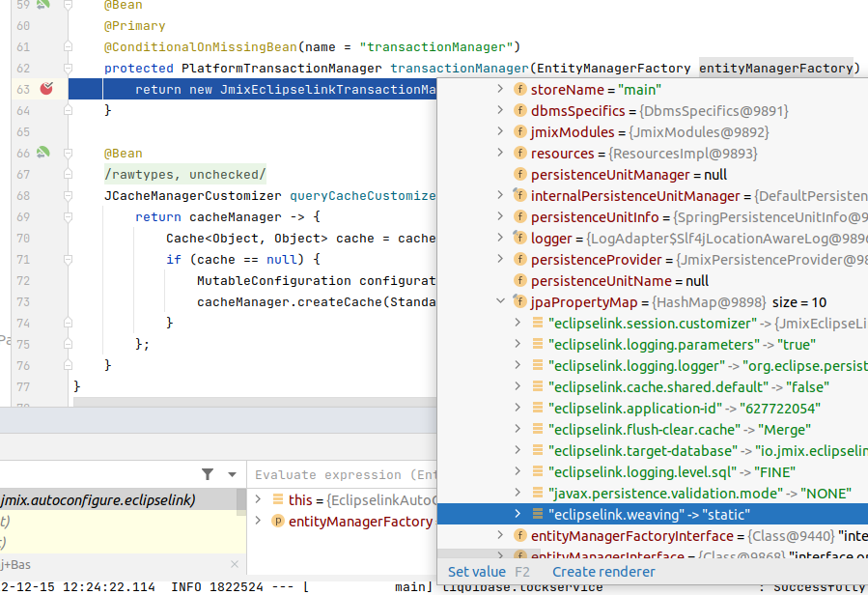The height and width of the screenshot is (595, 868).
Task: Click the field icon next to storeName
Action: (x=519, y=90)
